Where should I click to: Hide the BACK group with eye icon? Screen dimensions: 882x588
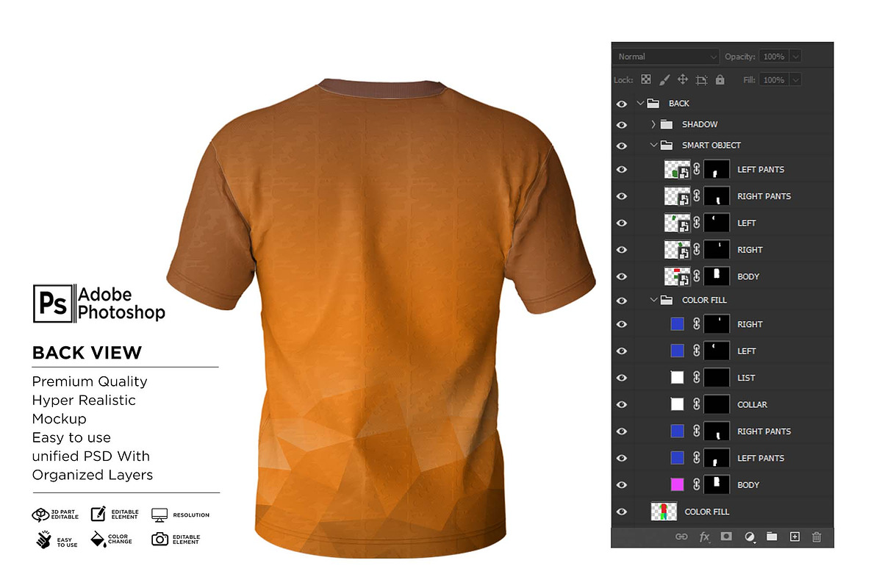[622, 104]
